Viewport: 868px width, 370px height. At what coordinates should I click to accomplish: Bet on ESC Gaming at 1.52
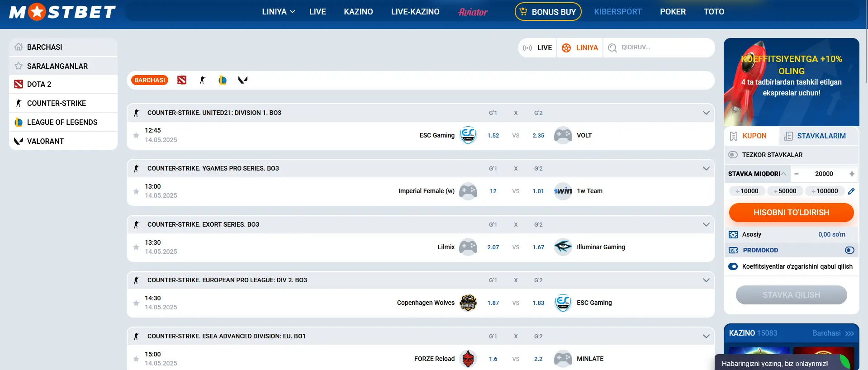tap(493, 135)
